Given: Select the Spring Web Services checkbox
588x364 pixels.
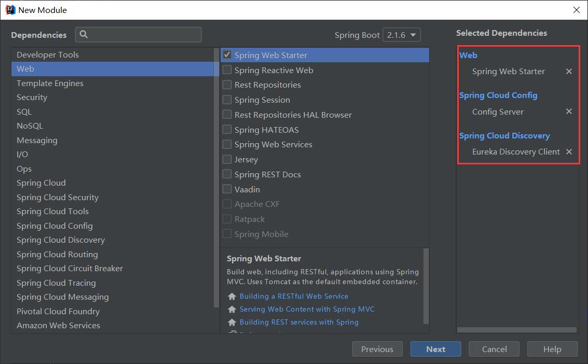Looking at the screenshot, I should 227,144.
